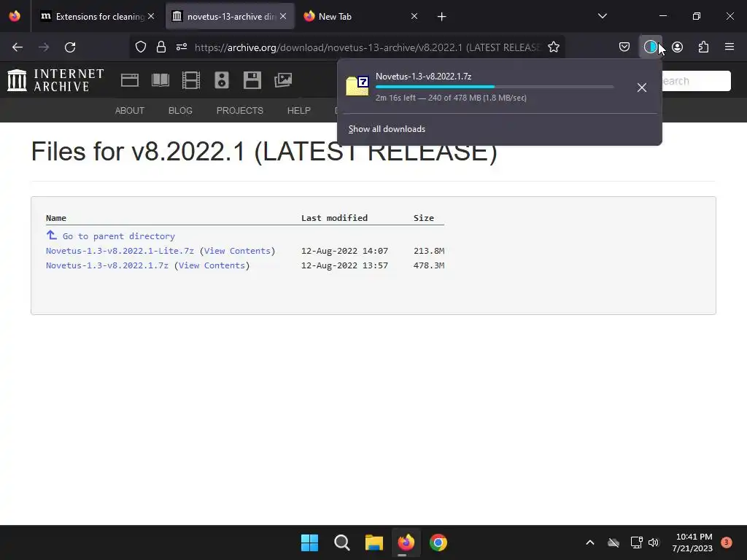Click the OneDrive cloud tray icon

[613, 542]
